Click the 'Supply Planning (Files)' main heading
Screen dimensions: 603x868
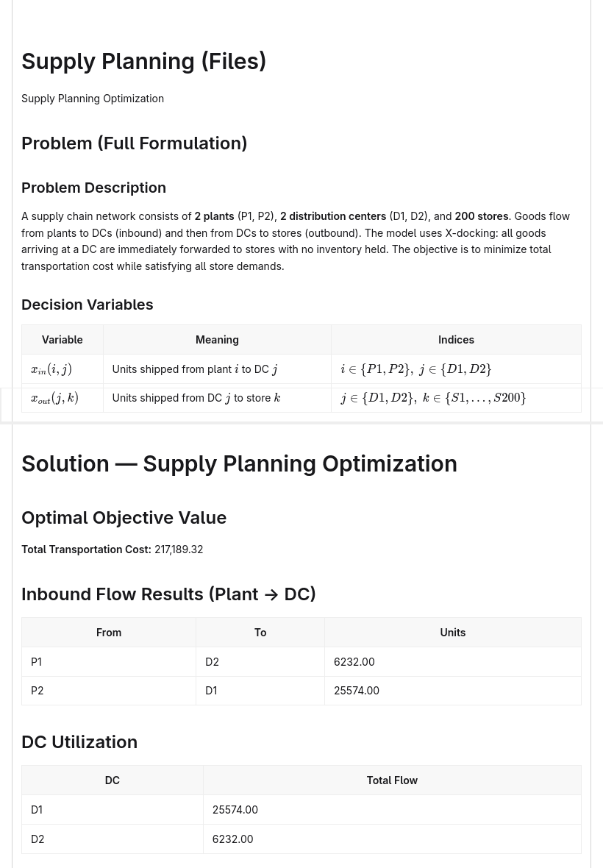144,62
